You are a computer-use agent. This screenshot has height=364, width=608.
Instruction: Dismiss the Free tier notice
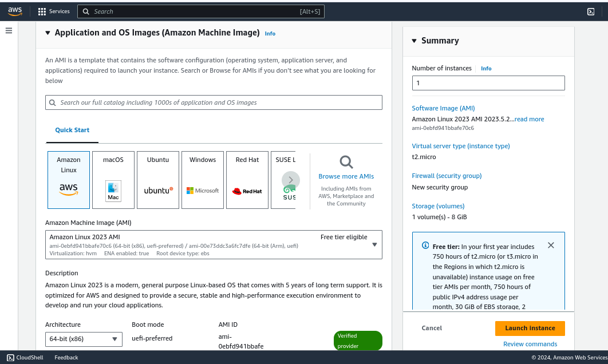[551, 246]
